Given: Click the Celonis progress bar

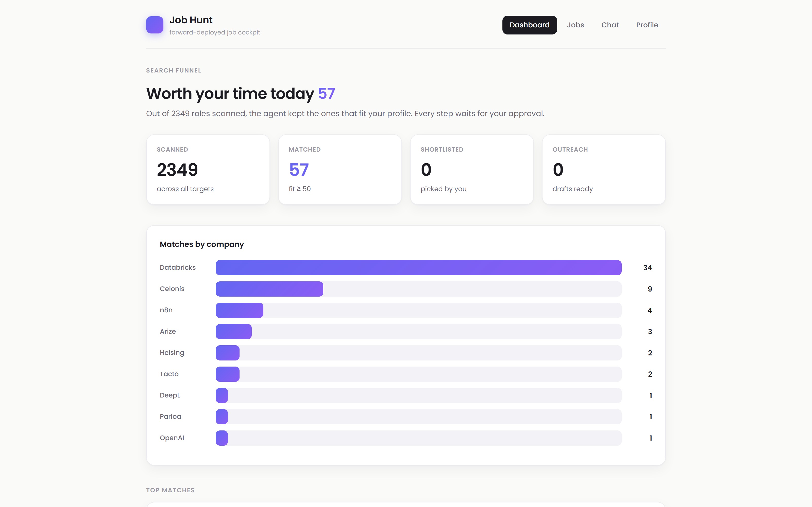Looking at the screenshot, I should click(418, 289).
